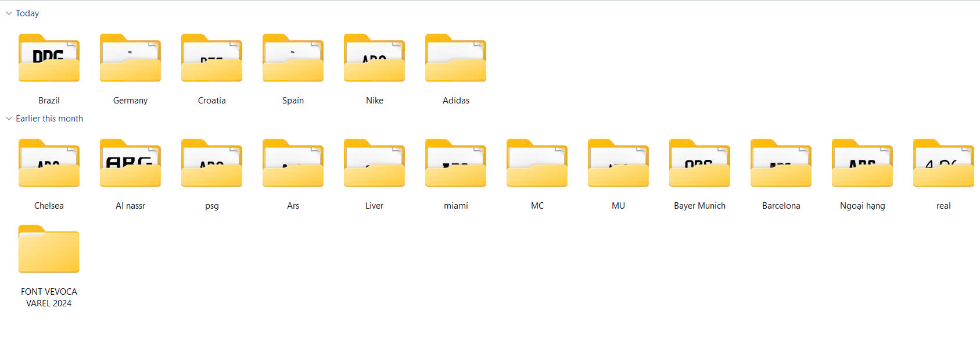Click the Brazil folder name
The height and width of the screenshot is (354, 980).
49,101
